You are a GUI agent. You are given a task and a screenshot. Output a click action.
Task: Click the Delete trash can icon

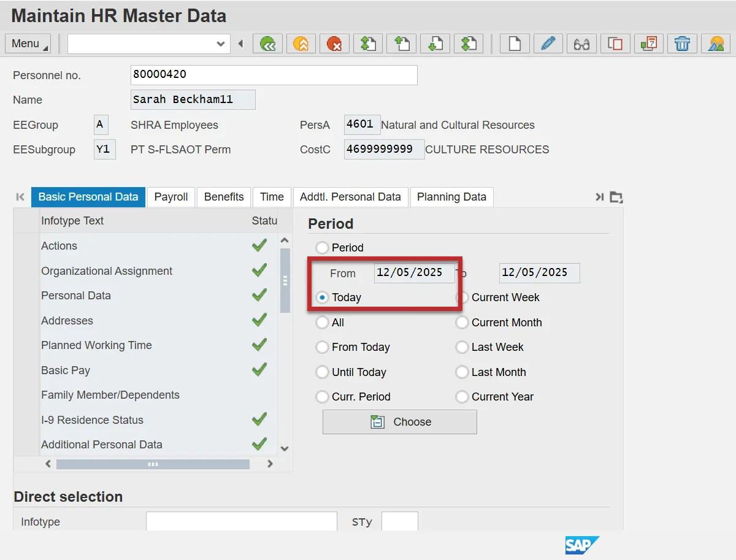[x=682, y=44]
